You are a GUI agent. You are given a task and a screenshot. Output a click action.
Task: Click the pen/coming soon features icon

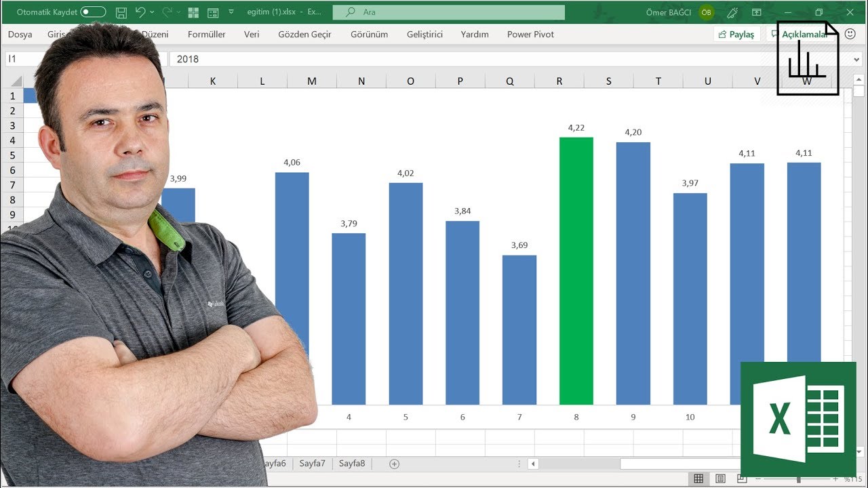tap(732, 12)
